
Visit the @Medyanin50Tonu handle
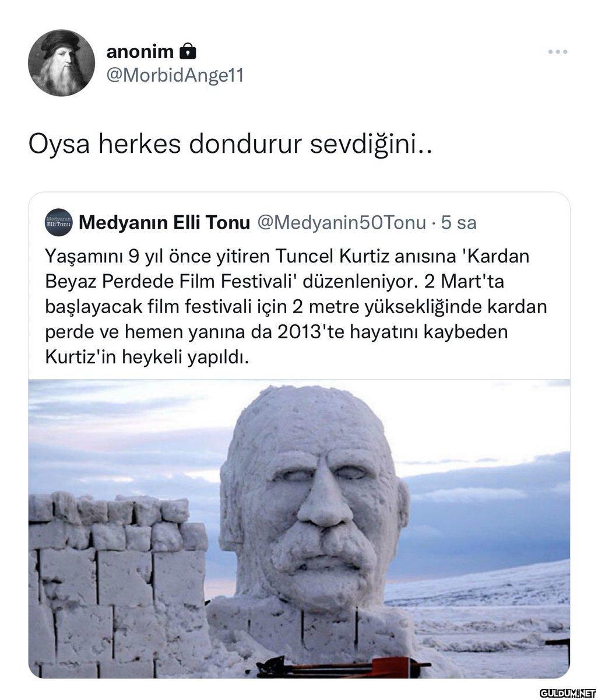342,222
